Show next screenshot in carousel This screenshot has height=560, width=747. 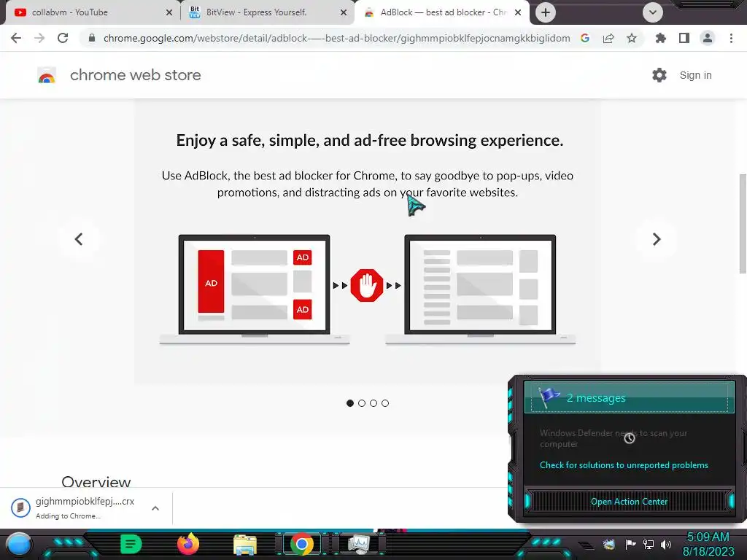657,239
